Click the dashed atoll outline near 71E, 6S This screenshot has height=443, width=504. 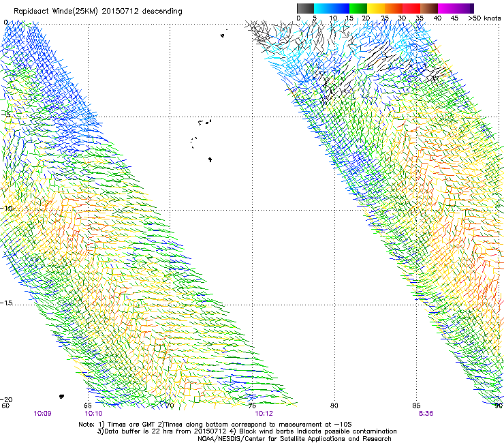193,142
